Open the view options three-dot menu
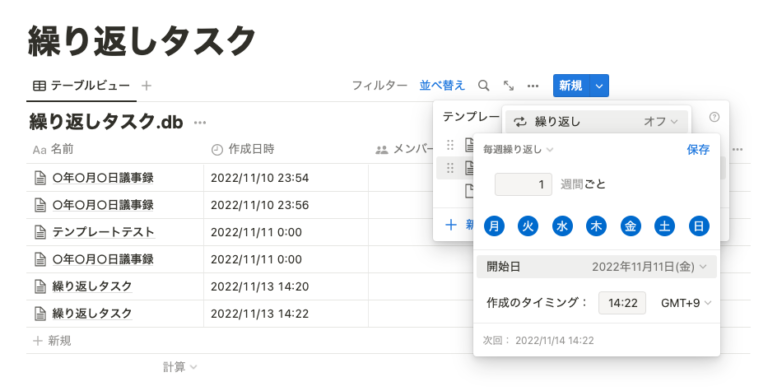 click(533, 86)
